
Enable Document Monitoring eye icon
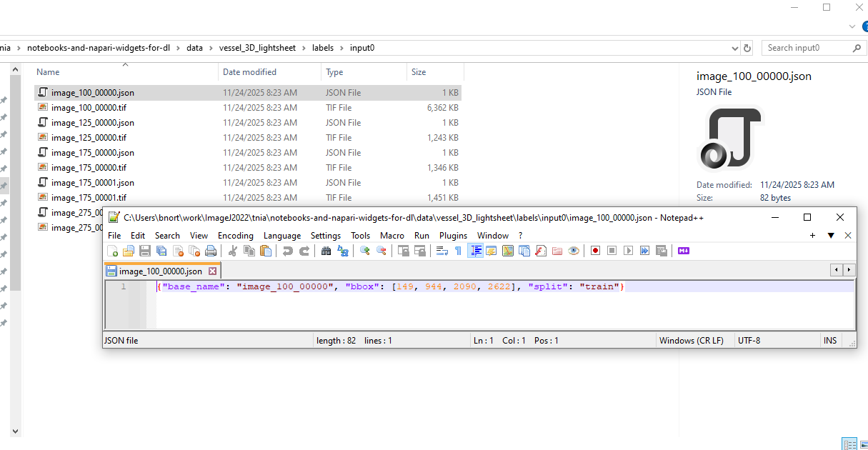click(573, 251)
